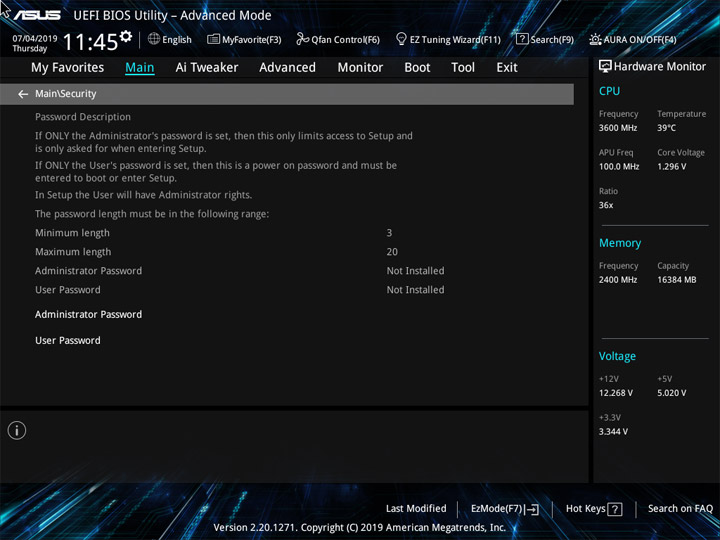720x540 pixels.
Task: Select the Administrator Password setting option
Action: point(89,315)
